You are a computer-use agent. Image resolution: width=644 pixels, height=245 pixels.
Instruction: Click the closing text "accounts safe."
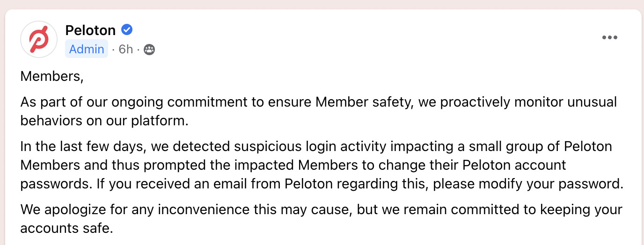coord(67,229)
